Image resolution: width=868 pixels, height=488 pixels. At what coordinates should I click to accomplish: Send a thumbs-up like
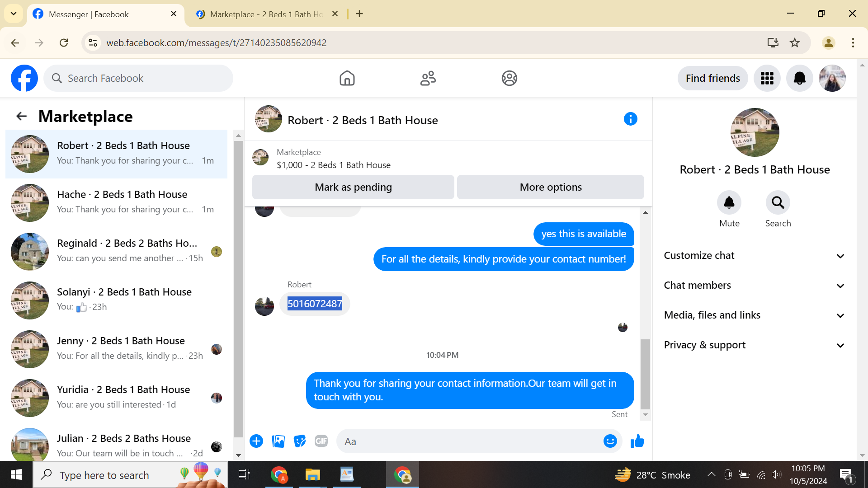coord(637,441)
